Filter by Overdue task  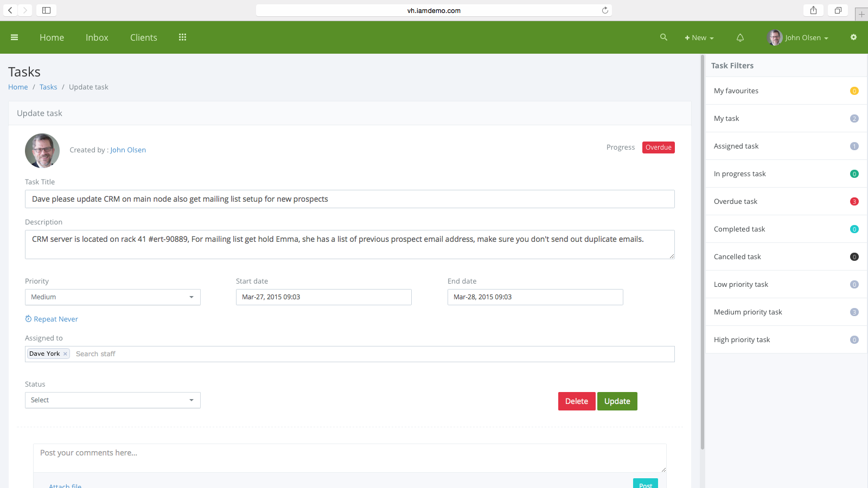[735, 201]
